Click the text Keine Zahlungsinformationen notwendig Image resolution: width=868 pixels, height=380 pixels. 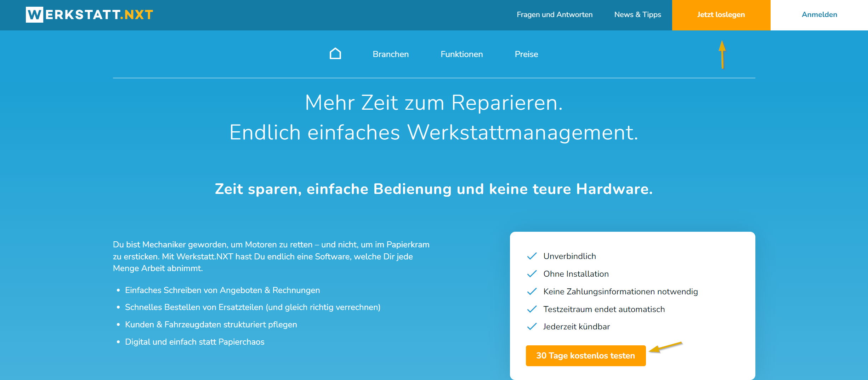pos(620,292)
